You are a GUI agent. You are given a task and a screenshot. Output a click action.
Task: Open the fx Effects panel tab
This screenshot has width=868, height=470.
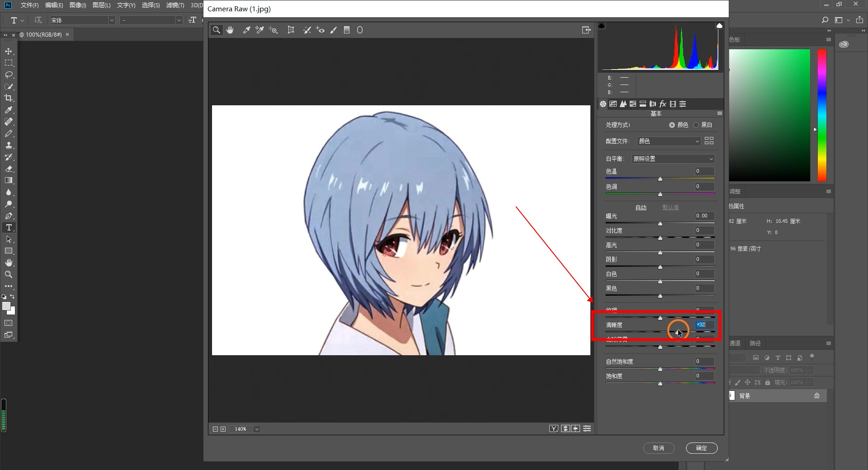click(663, 104)
